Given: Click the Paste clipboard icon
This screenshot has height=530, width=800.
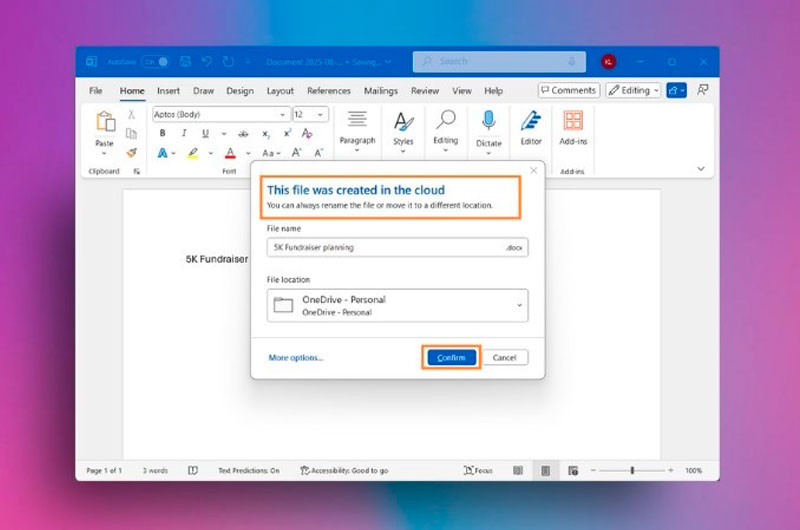Looking at the screenshot, I should (105, 123).
